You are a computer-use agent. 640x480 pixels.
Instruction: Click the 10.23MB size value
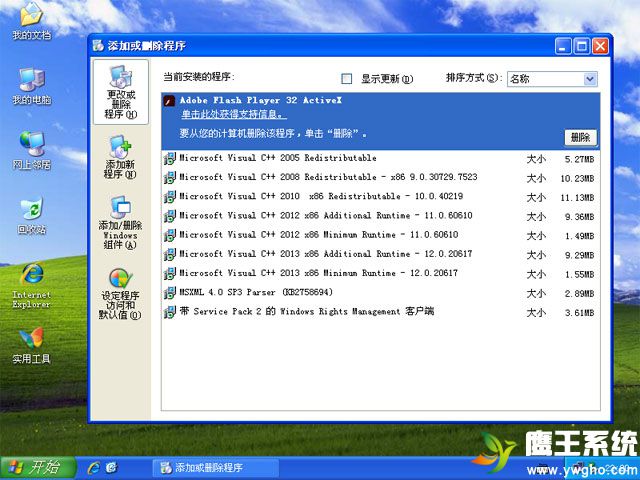577,178
